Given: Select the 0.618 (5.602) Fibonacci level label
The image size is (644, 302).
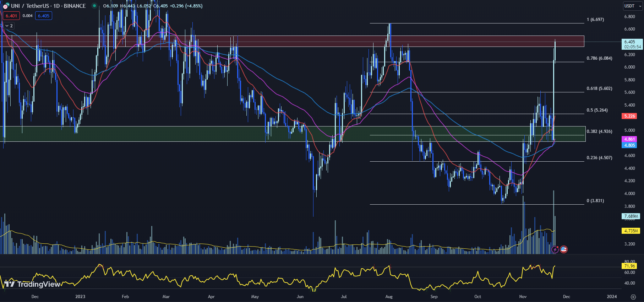Looking at the screenshot, I should pyautogui.click(x=599, y=88).
